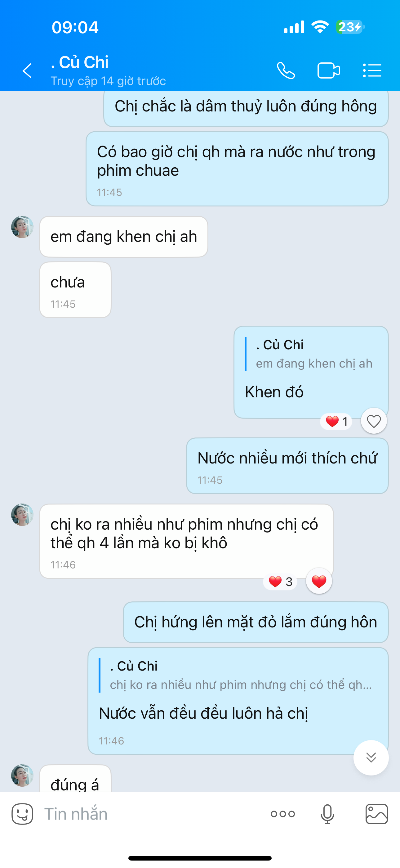Tap the back arrow in header
This screenshot has height=868, width=400.
point(27,71)
